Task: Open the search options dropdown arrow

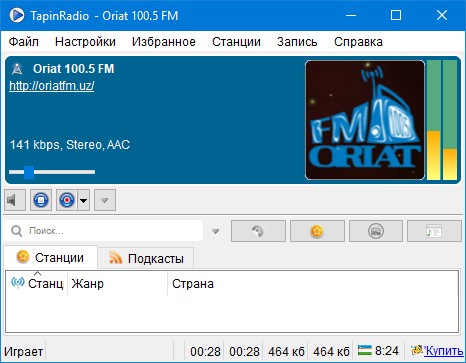Action: coord(216,231)
